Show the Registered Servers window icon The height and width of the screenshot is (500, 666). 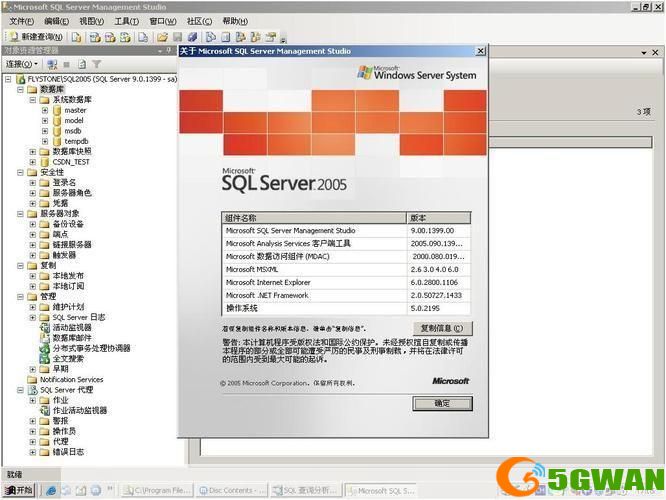click(x=211, y=37)
